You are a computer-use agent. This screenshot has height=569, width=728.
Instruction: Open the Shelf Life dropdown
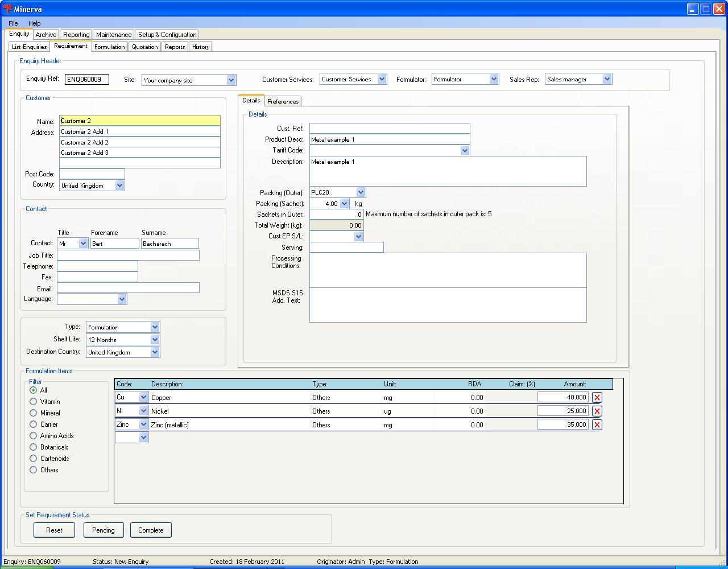[x=155, y=340]
